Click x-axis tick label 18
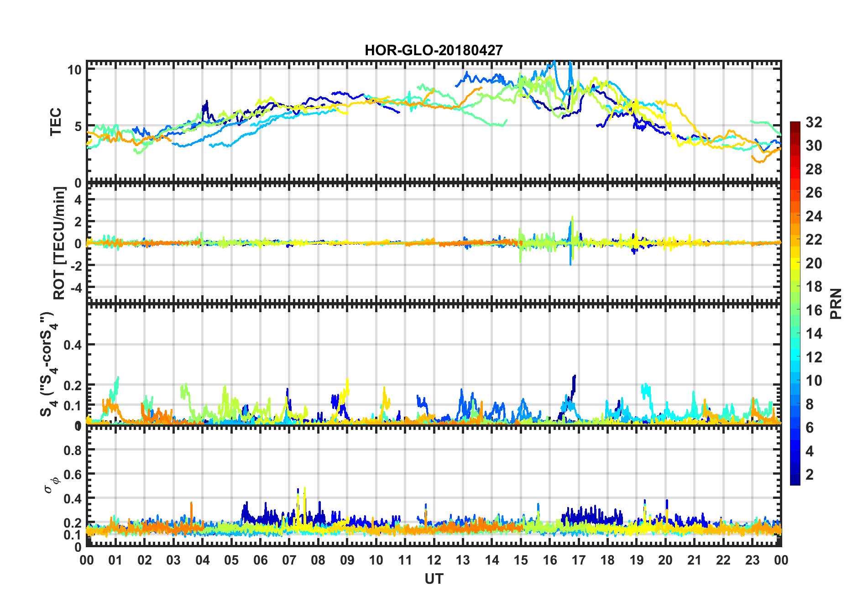 pyautogui.click(x=607, y=560)
